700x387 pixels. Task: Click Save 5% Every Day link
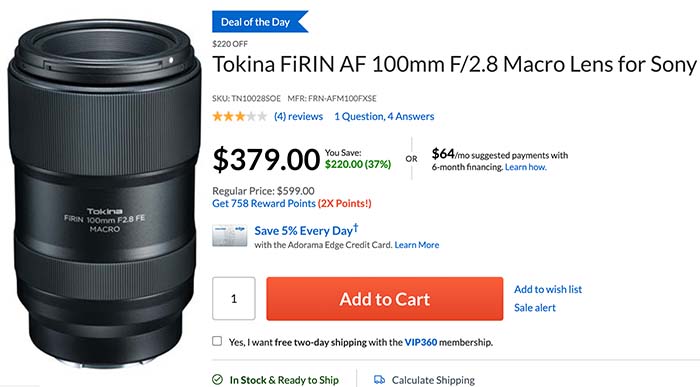click(306, 230)
